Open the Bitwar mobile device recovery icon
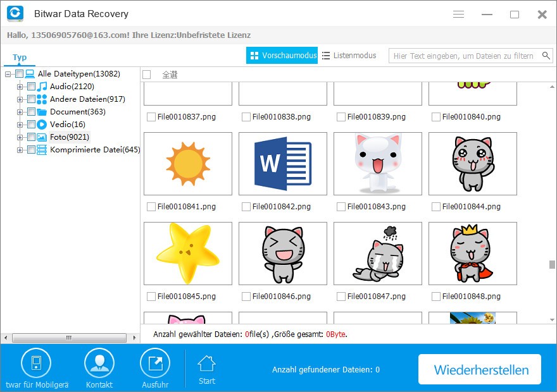The width and height of the screenshot is (557, 392). (x=36, y=364)
